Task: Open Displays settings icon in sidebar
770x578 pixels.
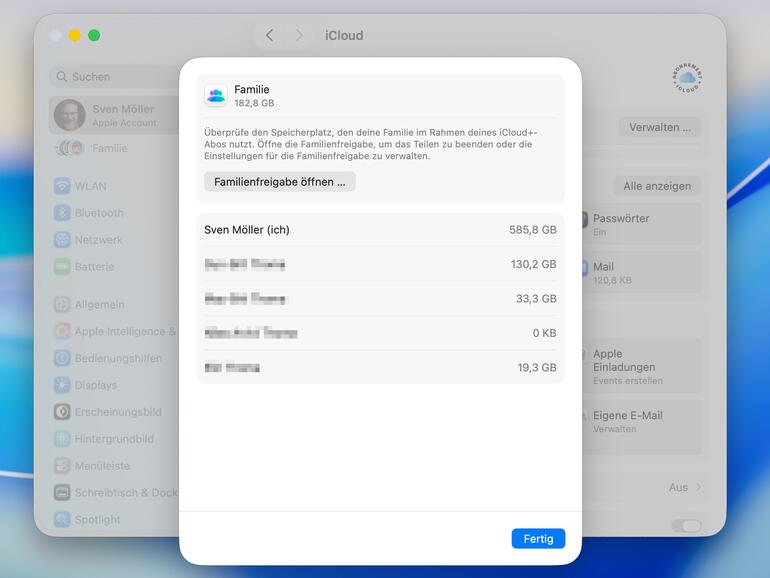Action: (x=62, y=385)
